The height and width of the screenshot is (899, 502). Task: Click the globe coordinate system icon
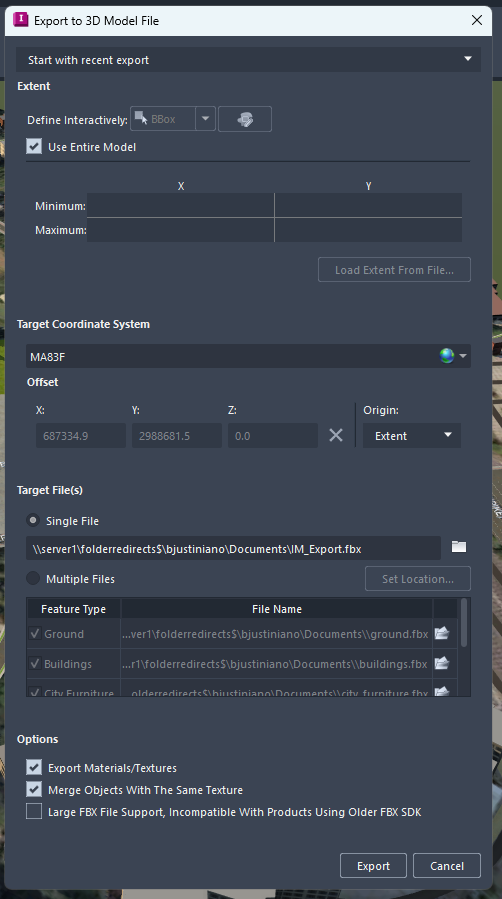[x=446, y=356]
